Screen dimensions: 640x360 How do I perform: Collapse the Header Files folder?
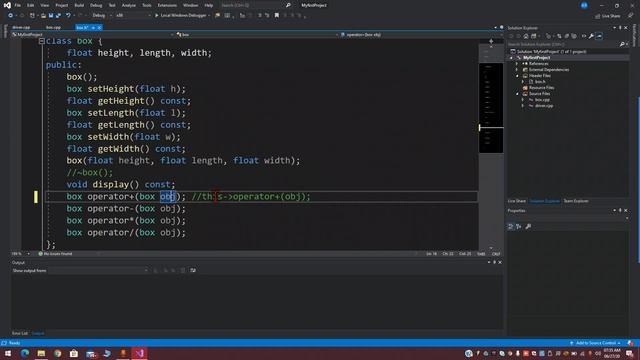pos(517,76)
